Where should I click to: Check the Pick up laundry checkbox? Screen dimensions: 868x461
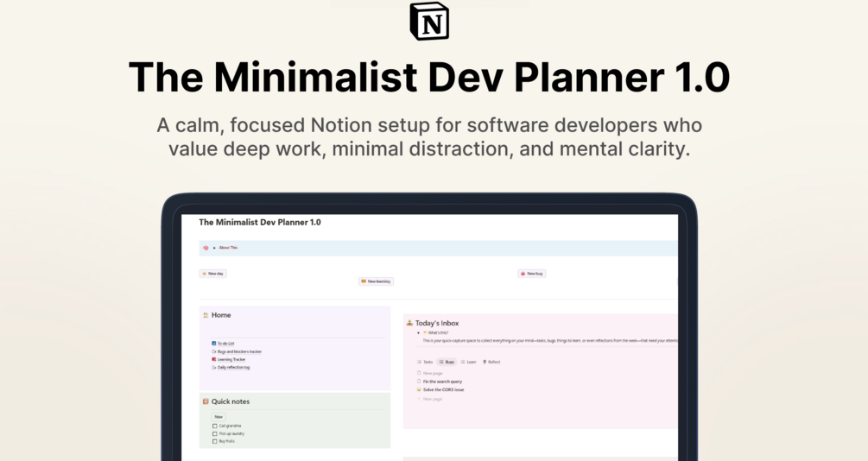pyautogui.click(x=215, y=434)
